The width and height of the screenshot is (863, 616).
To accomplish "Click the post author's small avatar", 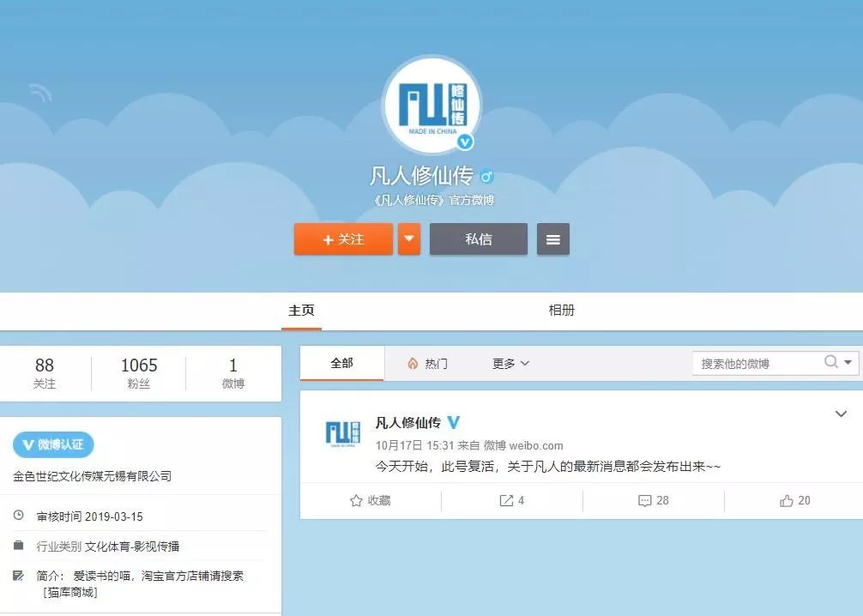I will click(x=343, y=433).
